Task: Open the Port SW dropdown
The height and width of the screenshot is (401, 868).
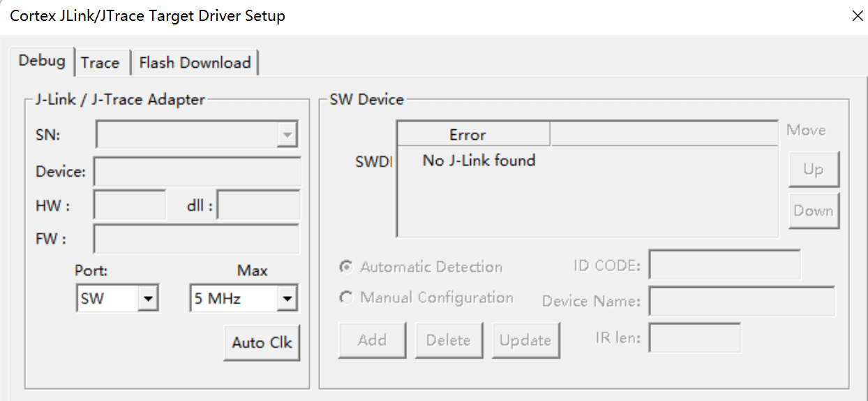Action: (x=147, y=300)
